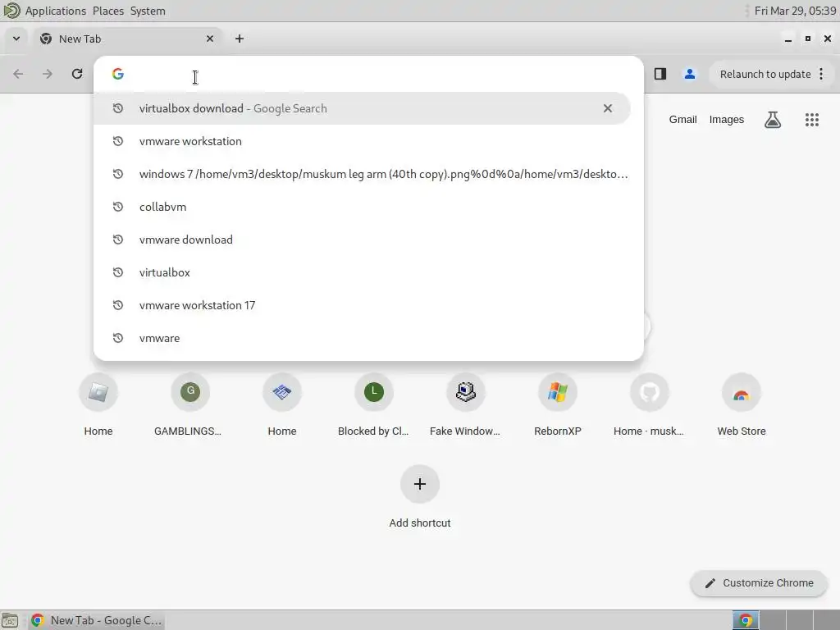
Task: Open RebornXP shortcut
Action: coord(558,405)
